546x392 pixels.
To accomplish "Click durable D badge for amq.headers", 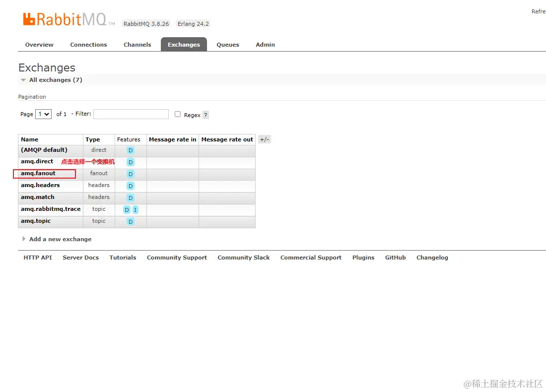I will click(130, 186).
